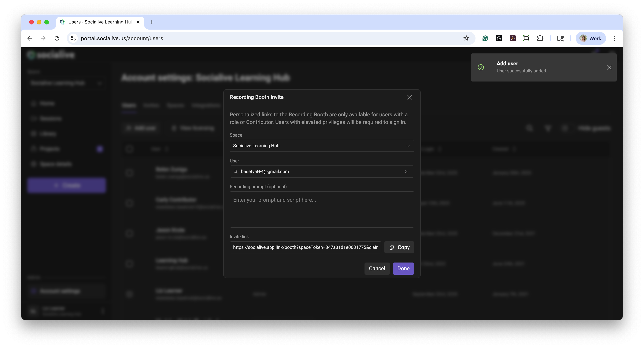Open the Work profile menu
The width and height of the screenshot is (644, 348).
(590, 38)
